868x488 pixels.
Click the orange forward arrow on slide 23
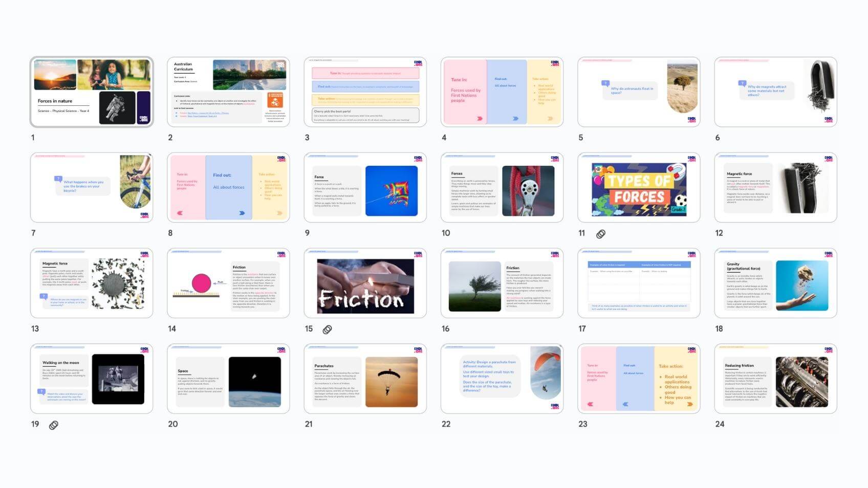coord(689,404)
